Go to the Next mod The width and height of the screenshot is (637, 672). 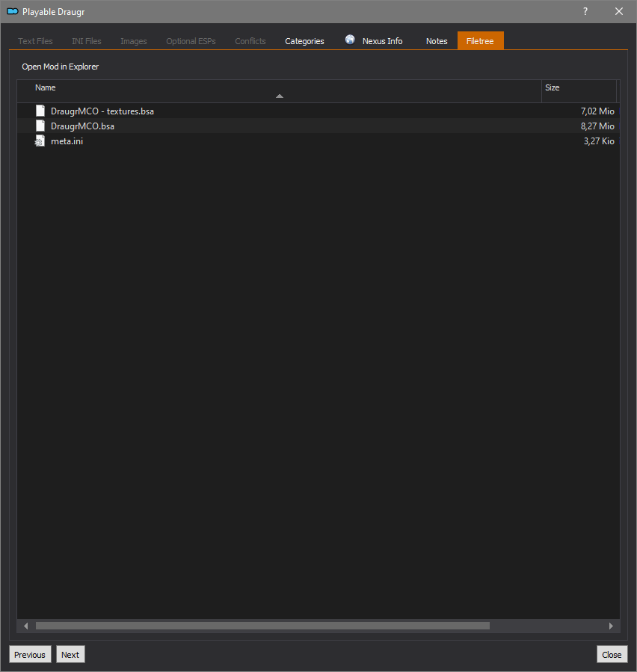[70, 654]
